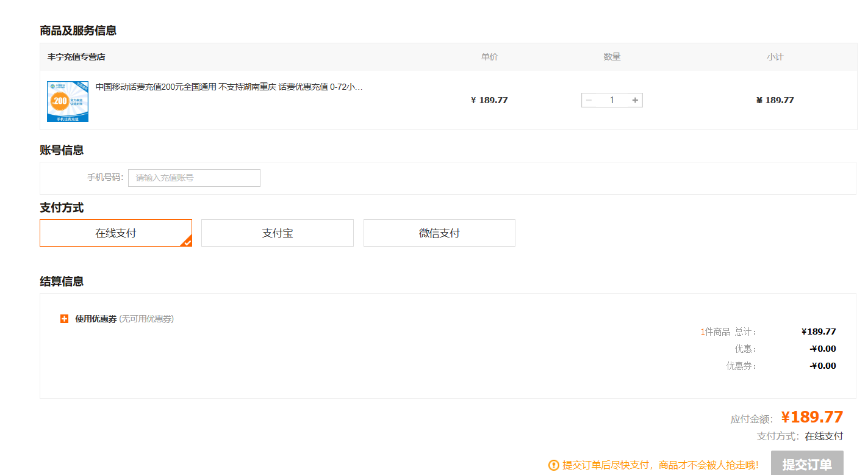Click the large orange payable amount ¥189.77
The height and width of the screenshot is (475, 868).
[812, 417]
